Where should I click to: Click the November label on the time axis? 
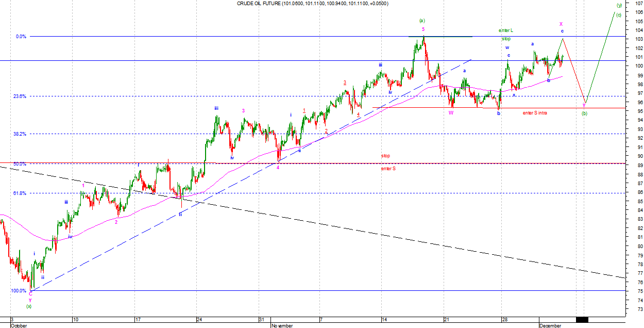click(282, 325)
